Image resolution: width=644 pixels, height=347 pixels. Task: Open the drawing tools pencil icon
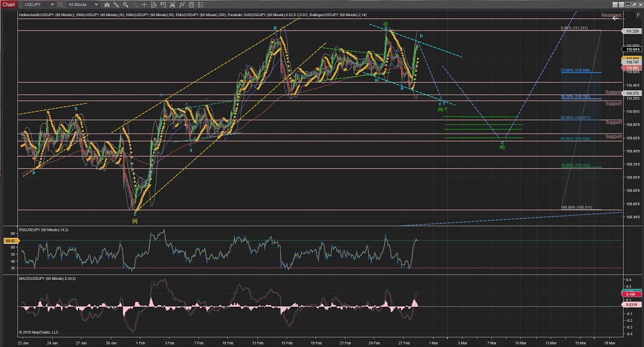pyautogui.click(x=116, y=5)
